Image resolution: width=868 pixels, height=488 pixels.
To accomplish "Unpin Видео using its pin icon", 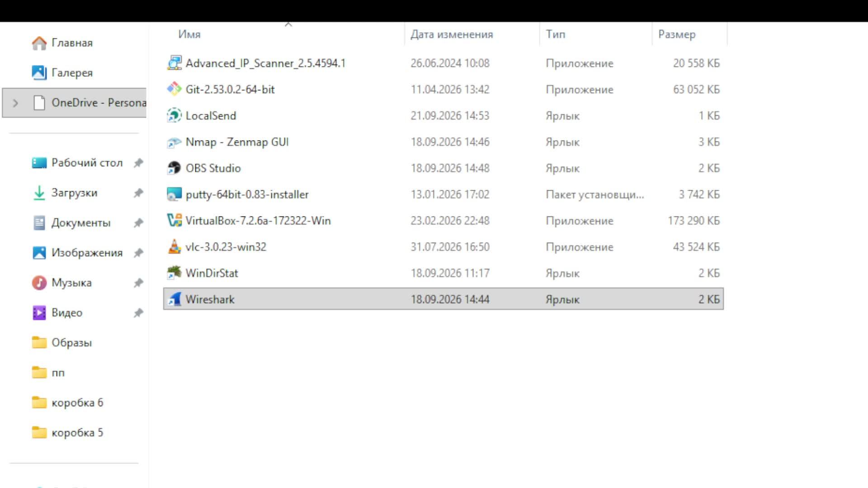I will point(138,313).
